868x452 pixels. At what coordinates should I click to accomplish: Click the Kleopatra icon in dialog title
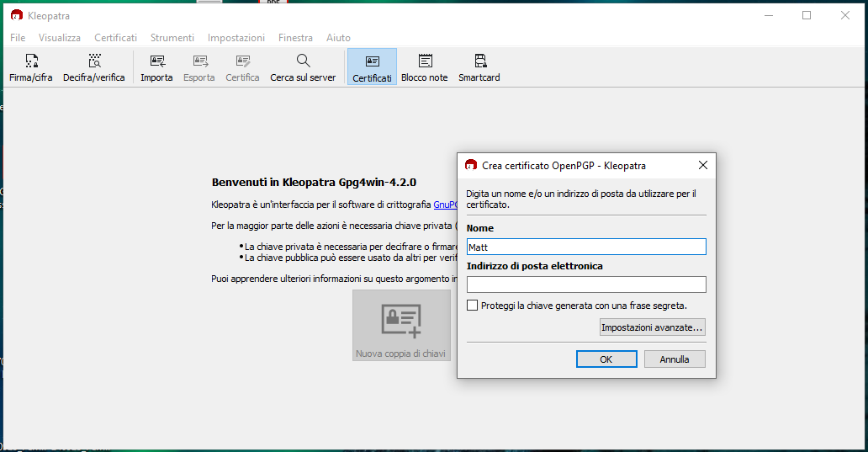click(471, 165)
